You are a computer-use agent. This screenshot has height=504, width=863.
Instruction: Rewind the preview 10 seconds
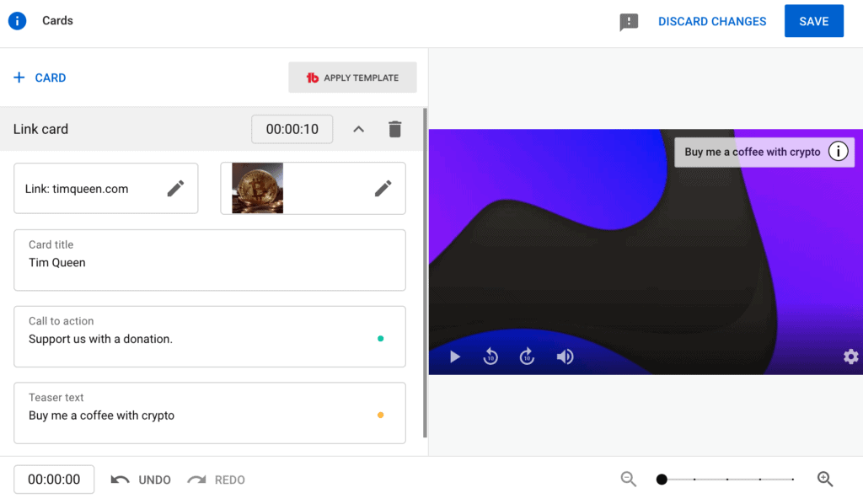point(490,357)
